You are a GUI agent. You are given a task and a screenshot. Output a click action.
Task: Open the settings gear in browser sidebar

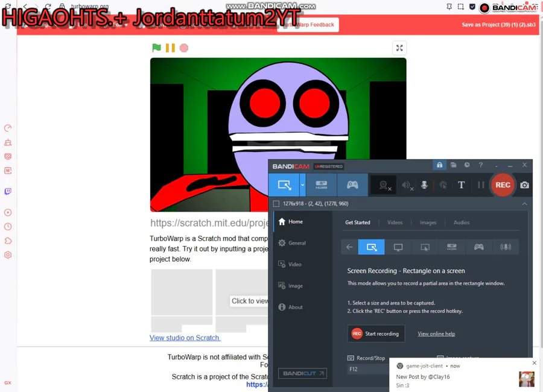8,255
